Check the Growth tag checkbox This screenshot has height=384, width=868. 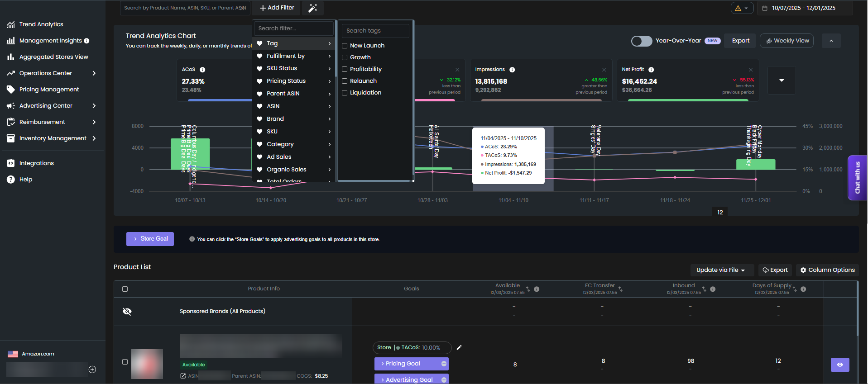[345, 57]
